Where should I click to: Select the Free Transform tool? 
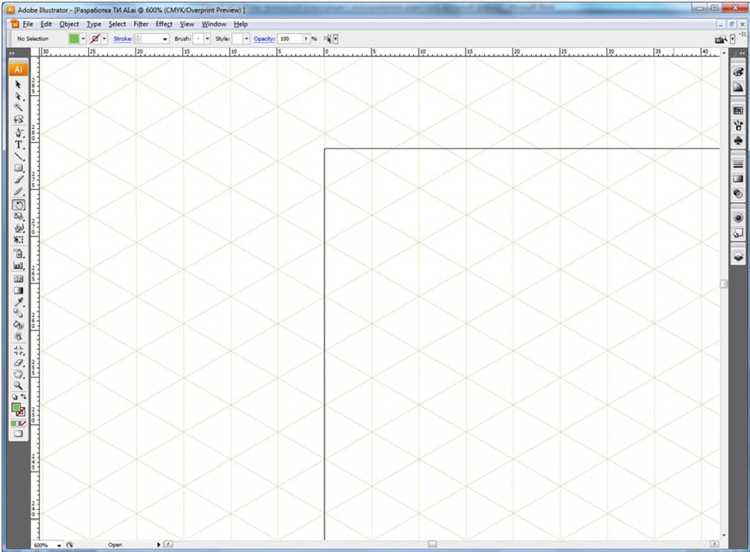pyautogui.click(x=18, y=240)
